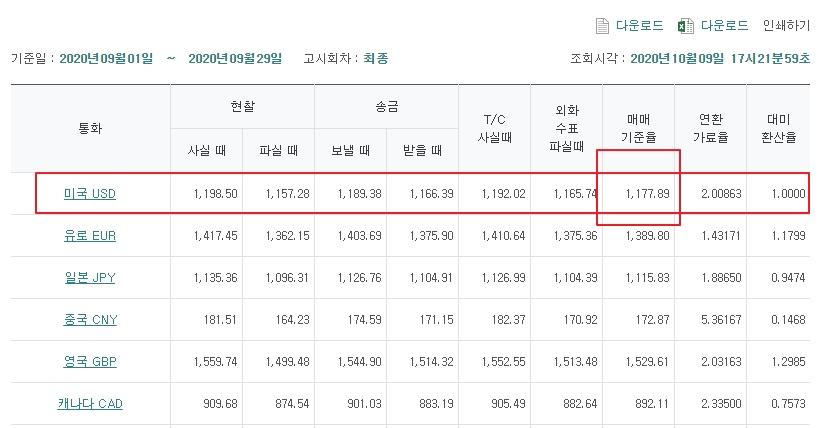Open the 유로 EUR currency link
822x428 pixels.
click(x=90, y=236)
